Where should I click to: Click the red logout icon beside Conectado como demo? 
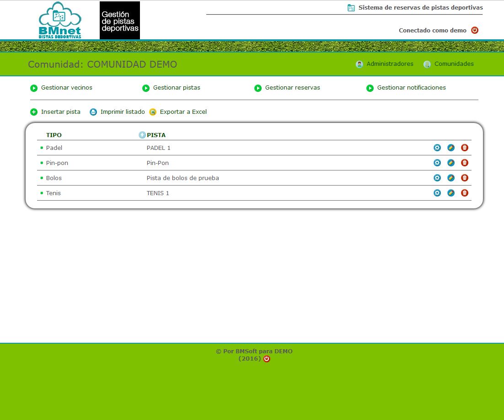click(x=475, y=30)
